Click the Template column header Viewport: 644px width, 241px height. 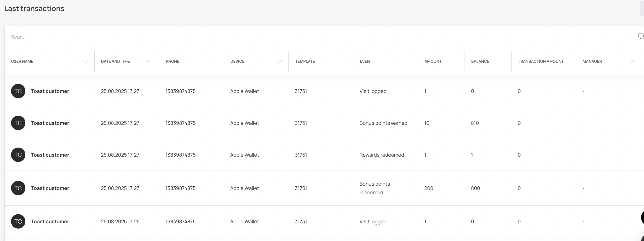pos(305,62)
